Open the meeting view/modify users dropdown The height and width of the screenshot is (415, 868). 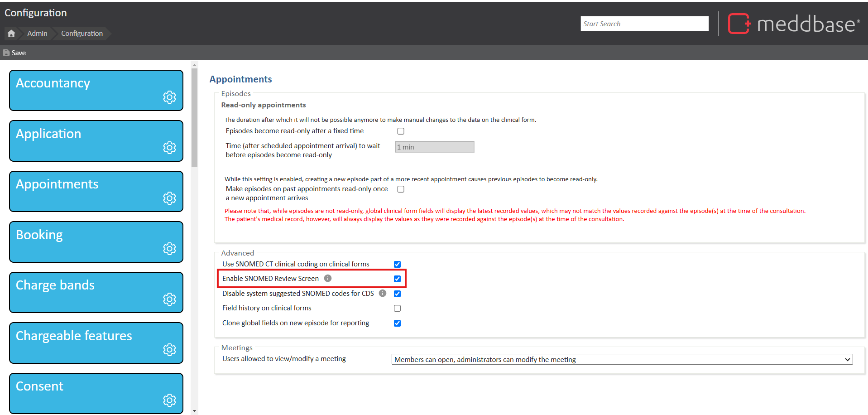pyautogui.click(x=622, y=359)
